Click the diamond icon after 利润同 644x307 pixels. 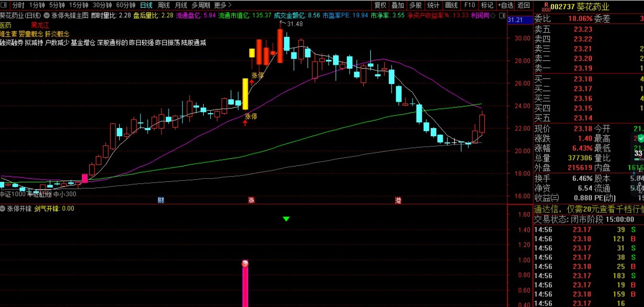(493, 15)
